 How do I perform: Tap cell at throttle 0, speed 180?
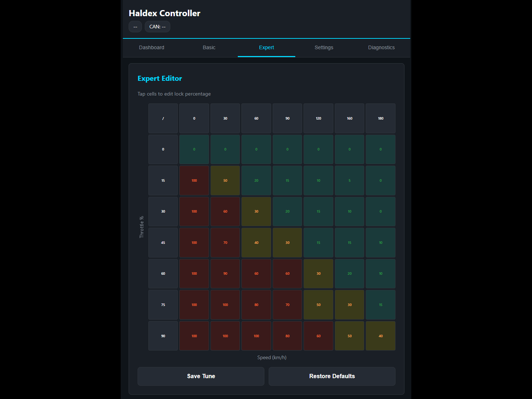coord(380,149)
